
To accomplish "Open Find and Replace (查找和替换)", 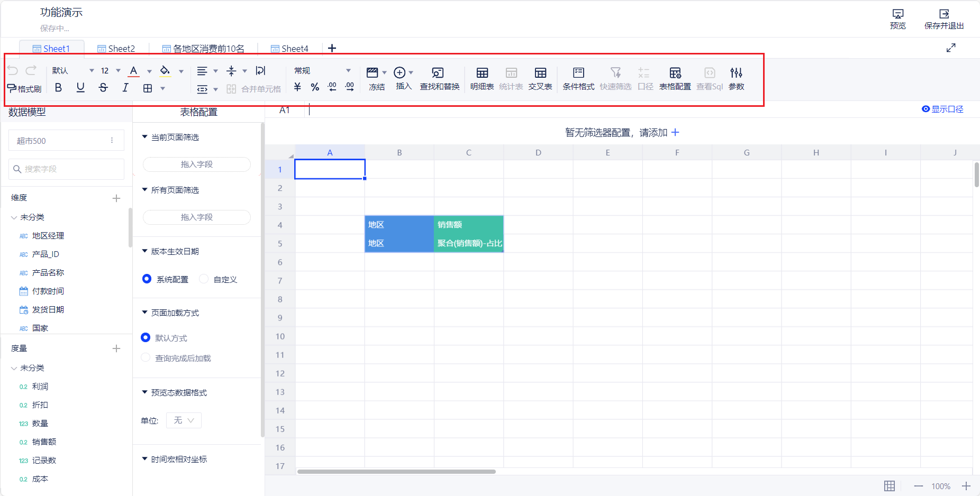I will 439,78.
